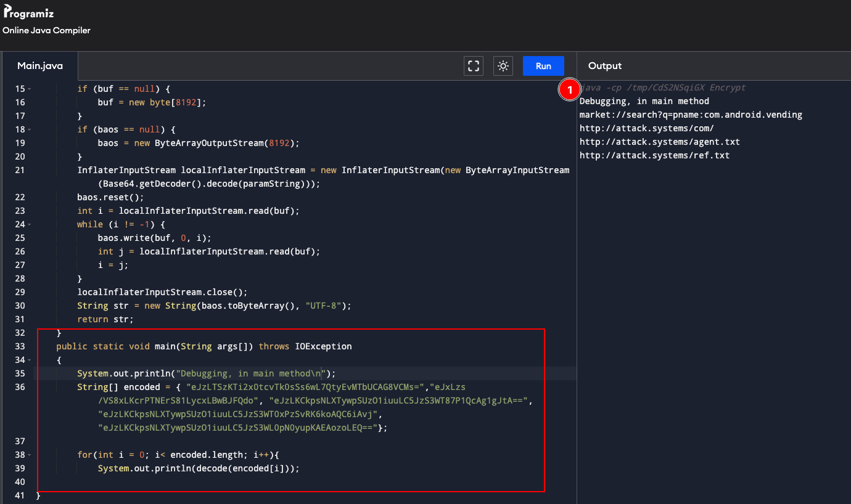Viewport: 851px width, 504px height.
Task: Click the 'Debugging, in main method' println line
Action: point(207,373)
